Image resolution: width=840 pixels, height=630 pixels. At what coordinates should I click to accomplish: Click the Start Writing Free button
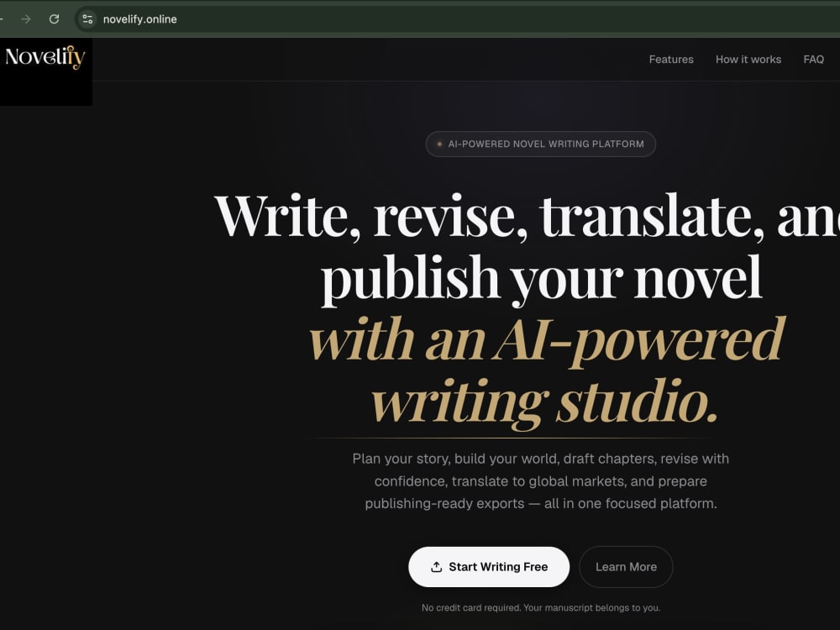tap(489, 567)
